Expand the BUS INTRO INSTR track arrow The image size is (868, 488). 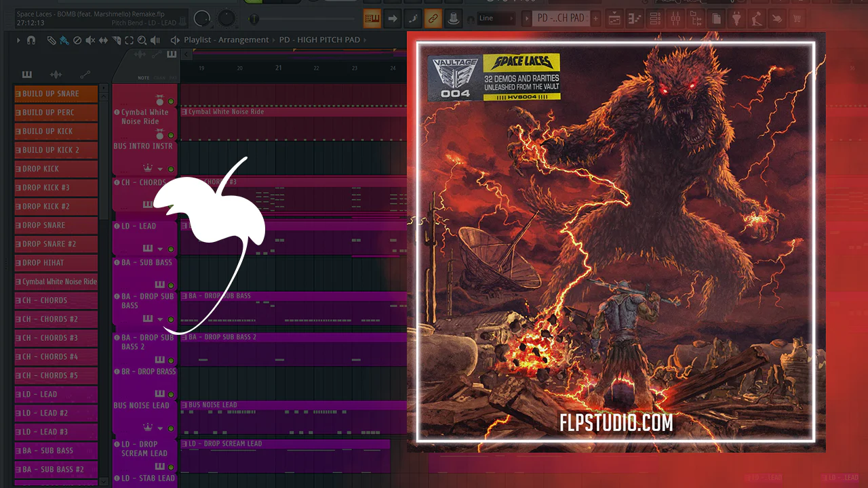161,169
